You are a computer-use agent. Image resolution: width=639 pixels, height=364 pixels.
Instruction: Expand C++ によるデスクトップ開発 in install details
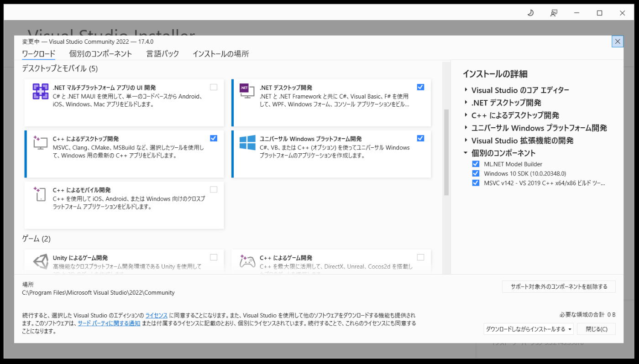tap(466, 115)
